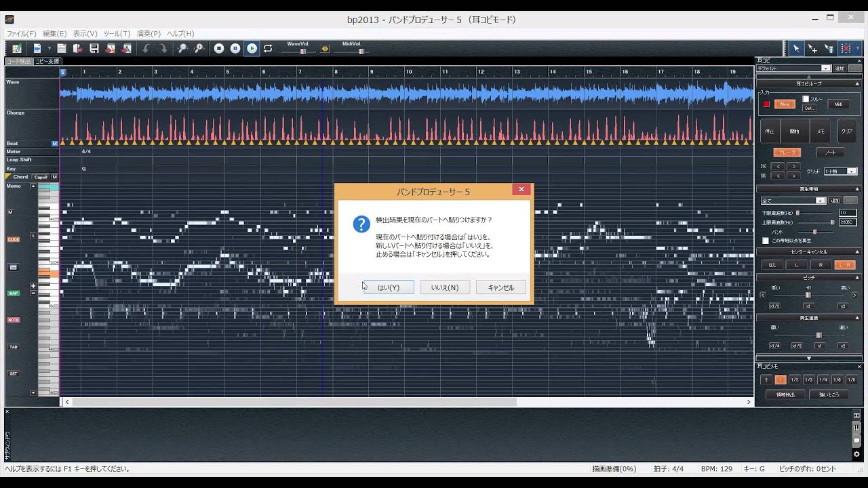Select the L center cancel option
868x488 pixels.
[x=796, y=265]
